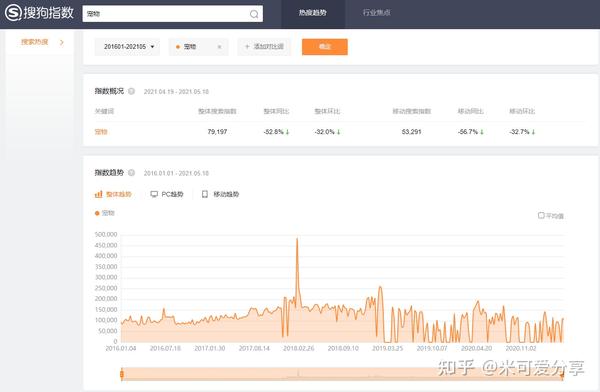The width and height of the screenshot is (600, 392).
Task: Click the 2016.01.04 x-axis date label
Action: point(121,348)
